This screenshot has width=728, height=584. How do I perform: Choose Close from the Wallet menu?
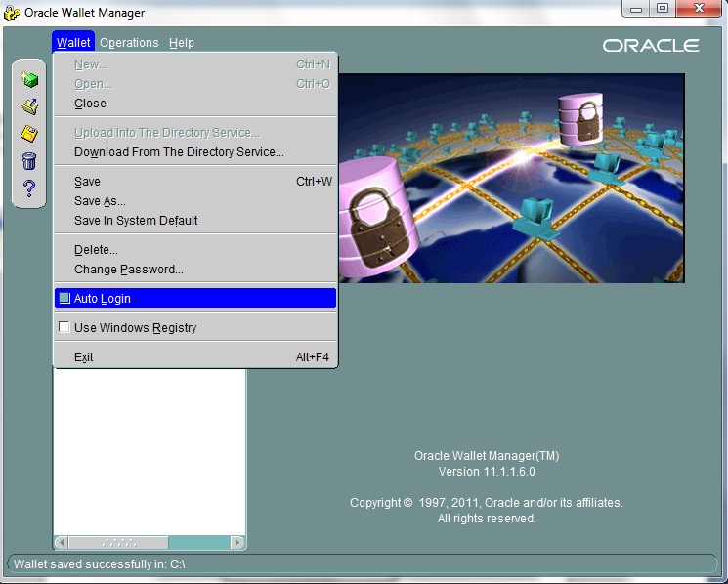[195, 103]
